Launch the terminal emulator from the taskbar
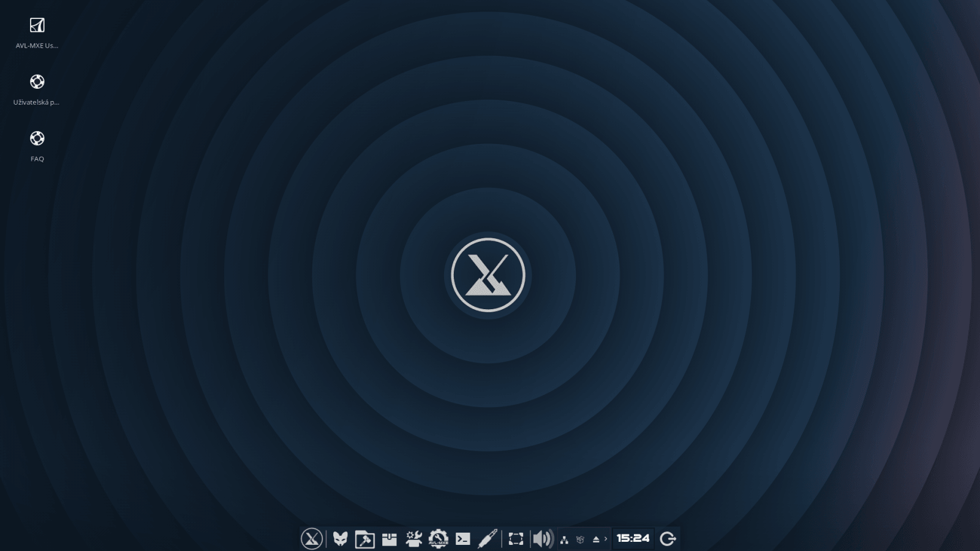 [464, 539]
